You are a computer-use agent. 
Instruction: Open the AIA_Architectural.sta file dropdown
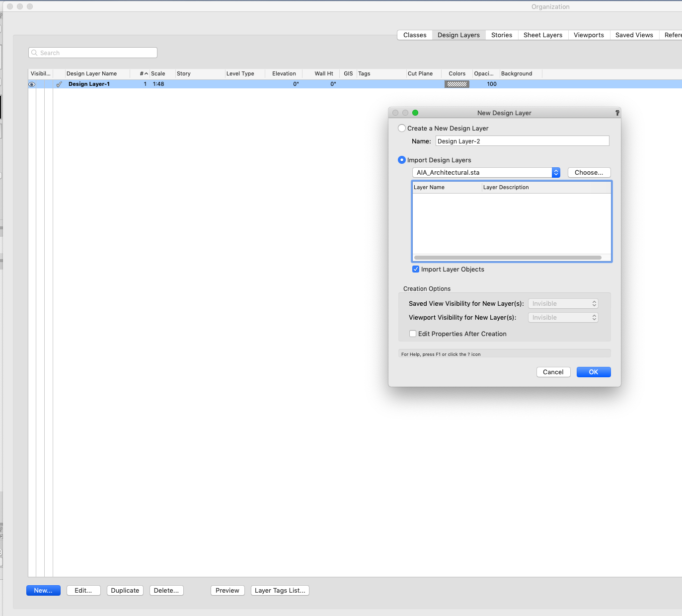(x=556, y=173)
